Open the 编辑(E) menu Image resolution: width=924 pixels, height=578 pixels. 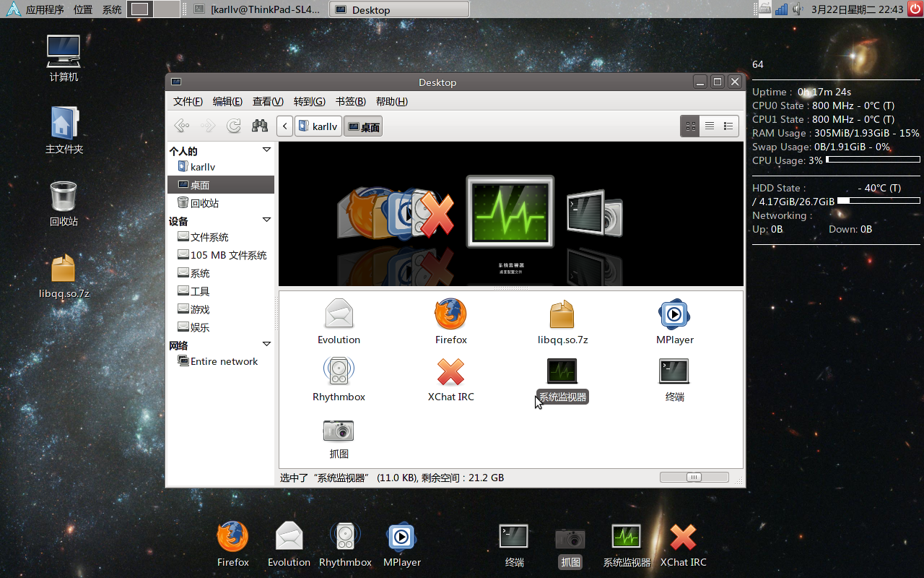click(x=227, y=101)
